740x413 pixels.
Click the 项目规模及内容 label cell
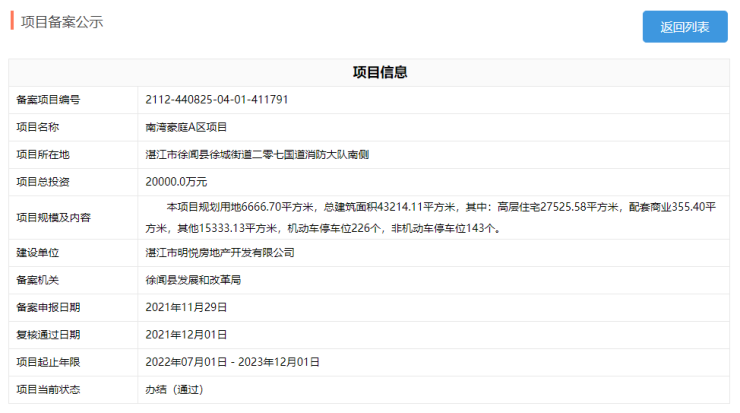tap(73, 218)
